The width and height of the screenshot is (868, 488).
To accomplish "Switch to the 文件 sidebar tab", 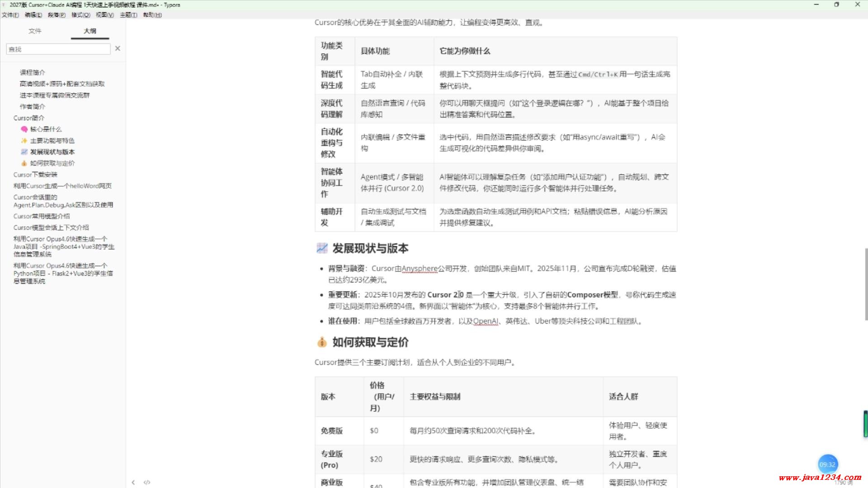I will point(35,31).
